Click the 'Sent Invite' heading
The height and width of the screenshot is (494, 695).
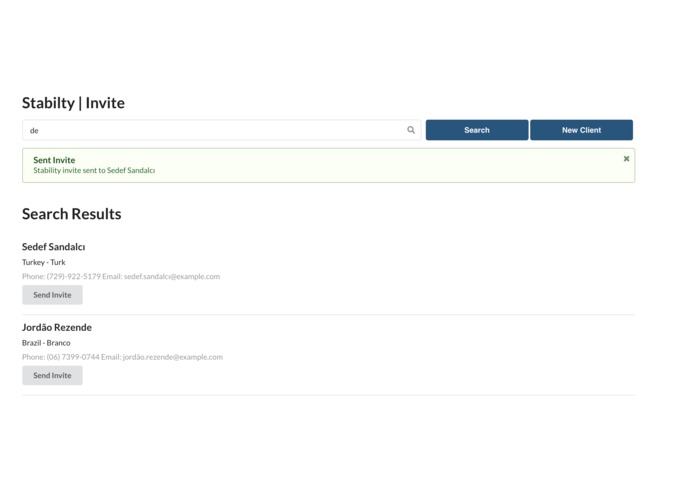click(54, 160)
